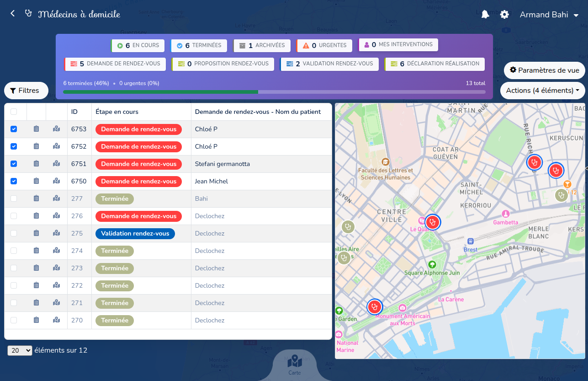Screen dimensions: 588x381
Task: Open details clipboard icon for row 6752
Action: point(36,146)
